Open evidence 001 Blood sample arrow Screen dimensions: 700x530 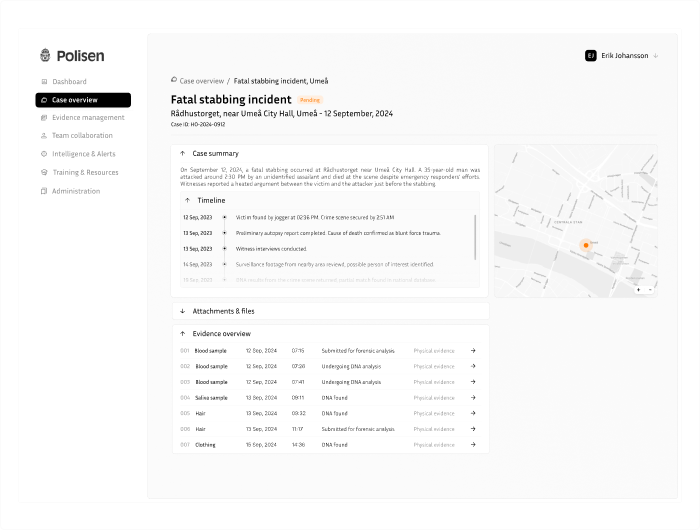(473, 351)
